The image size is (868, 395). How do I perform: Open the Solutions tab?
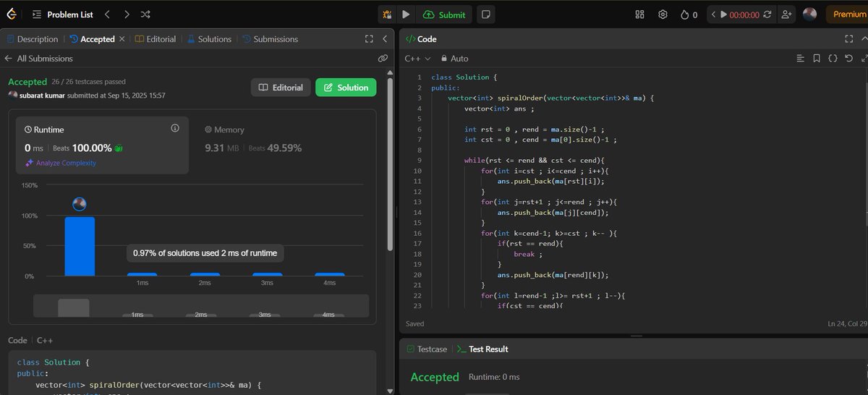[209, 39]
